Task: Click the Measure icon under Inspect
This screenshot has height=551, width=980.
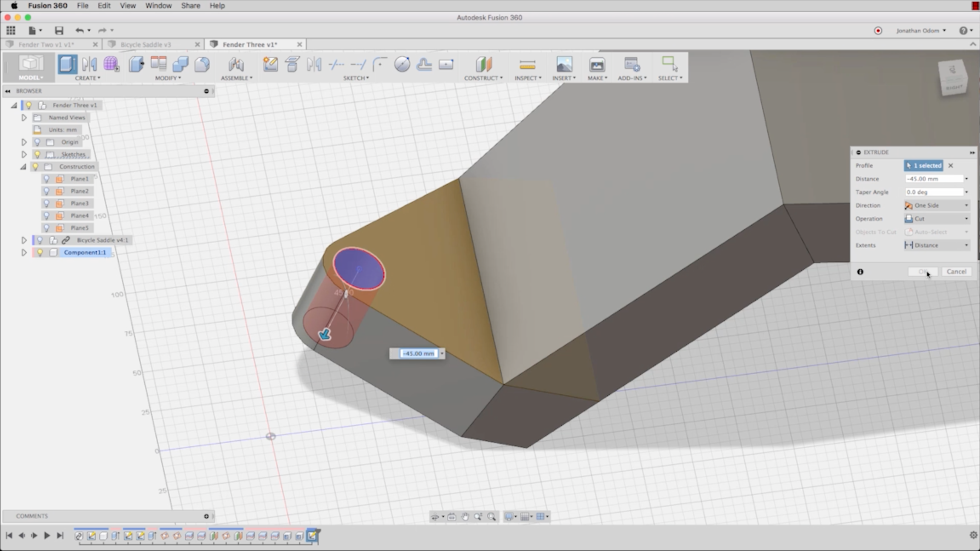Action: [x=527, y=65]
